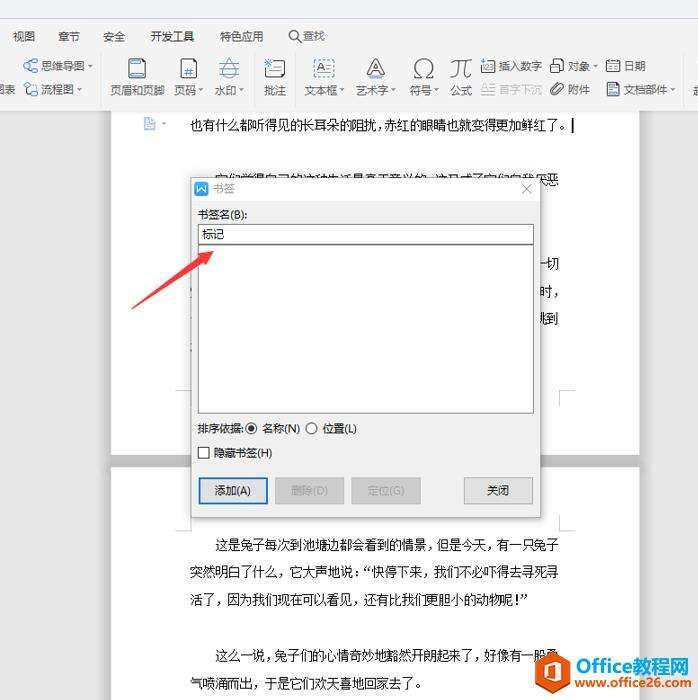Viewport: 698px width, 700px height.
Task: Click the WPS logo in the 书签 dialog title
Action: (x=201, y=189)
